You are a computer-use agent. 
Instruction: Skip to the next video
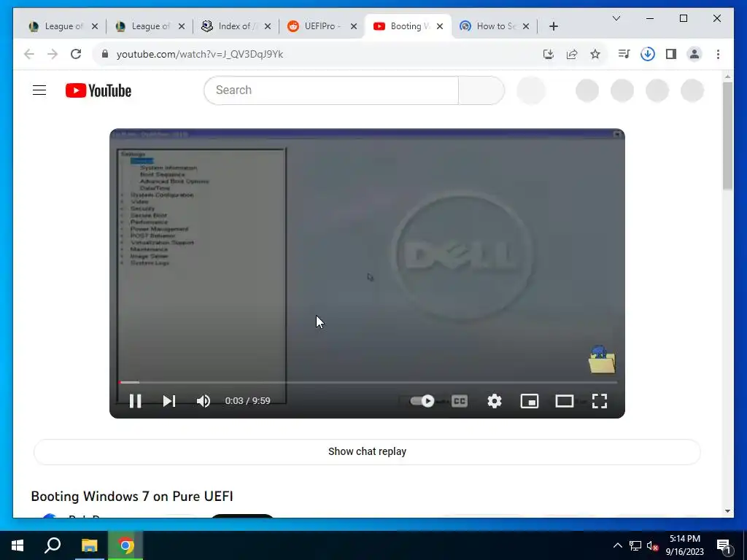click(169, 401)
